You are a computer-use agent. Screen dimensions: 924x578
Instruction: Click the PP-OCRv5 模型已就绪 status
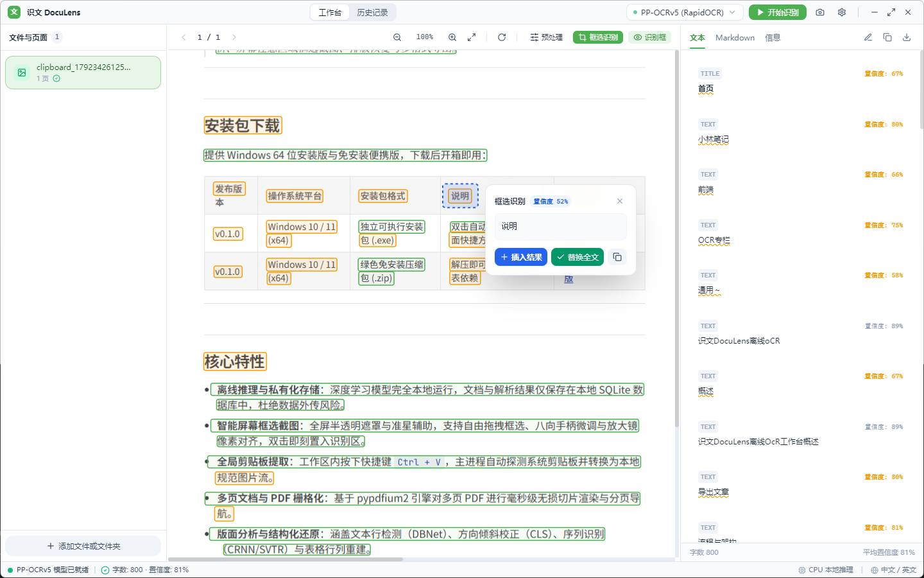(48, 570)
